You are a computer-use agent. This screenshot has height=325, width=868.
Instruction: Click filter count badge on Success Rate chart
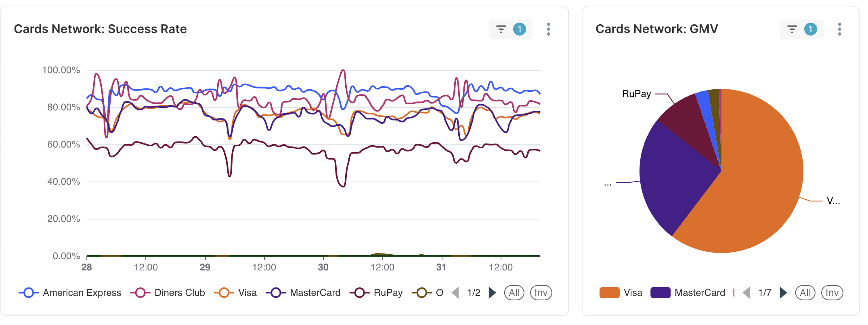click(520, 29)
